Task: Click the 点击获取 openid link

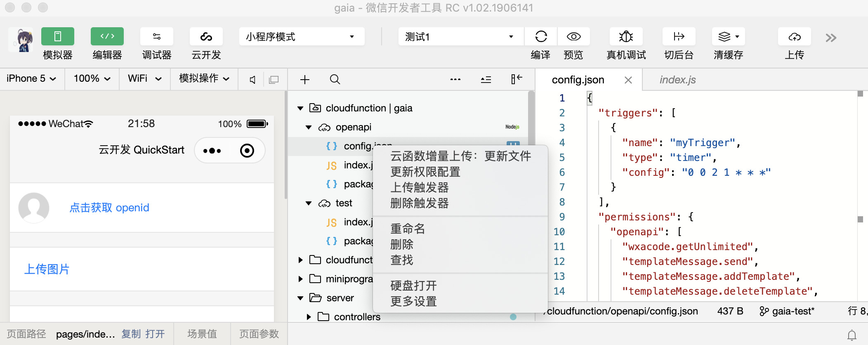Action: click(109, 208)
